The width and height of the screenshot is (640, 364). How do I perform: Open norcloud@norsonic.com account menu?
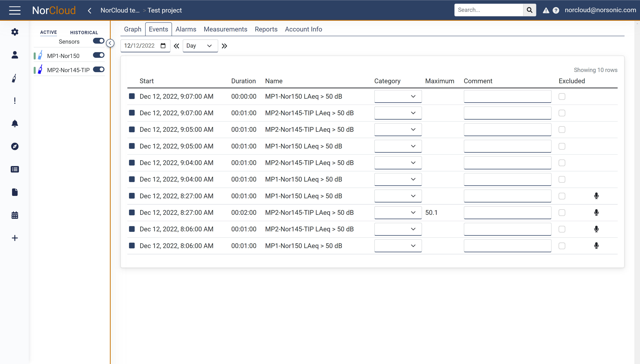[x=600, y=10]
